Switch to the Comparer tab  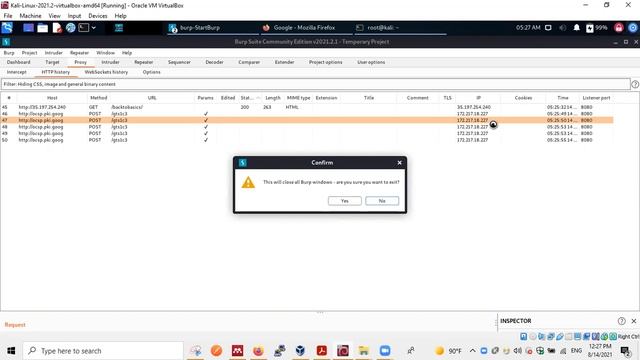click(x=249, y=62)
